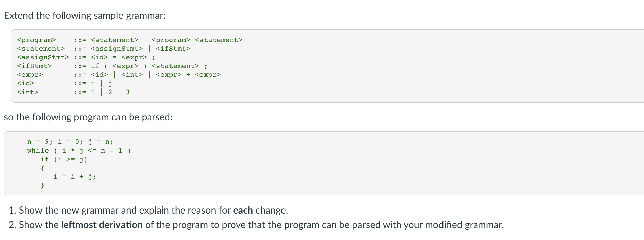Click the "Extend the following sample grammar" heading

[85, 16]
